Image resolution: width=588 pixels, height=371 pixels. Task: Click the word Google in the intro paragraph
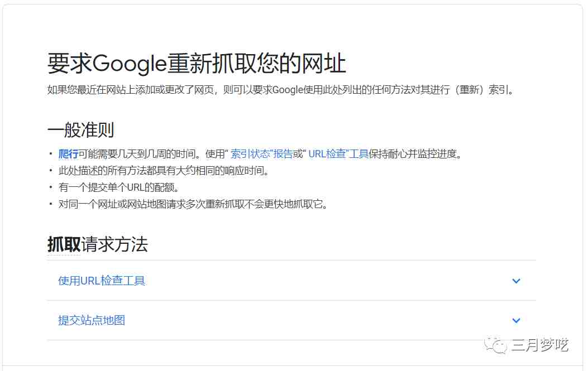(x=288, y=90)
